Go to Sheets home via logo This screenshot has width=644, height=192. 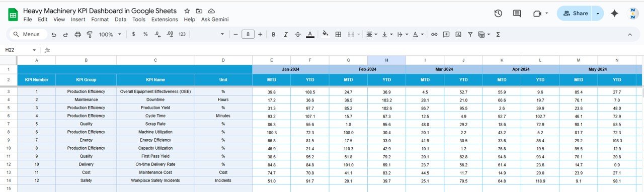coord(13,14)
